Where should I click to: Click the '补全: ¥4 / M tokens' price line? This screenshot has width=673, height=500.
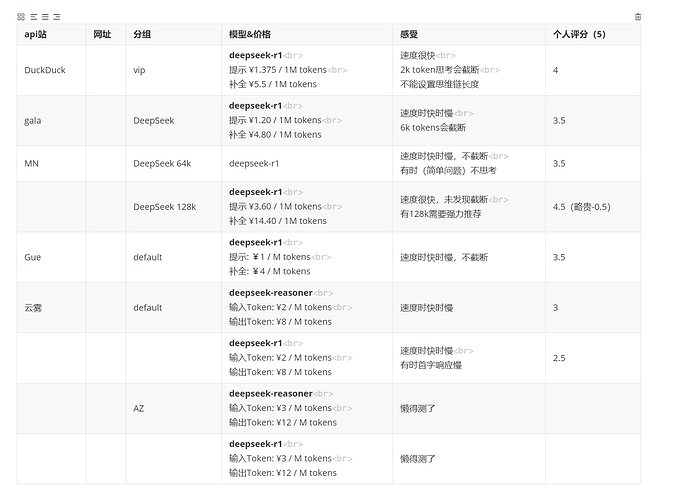[270, 271]
